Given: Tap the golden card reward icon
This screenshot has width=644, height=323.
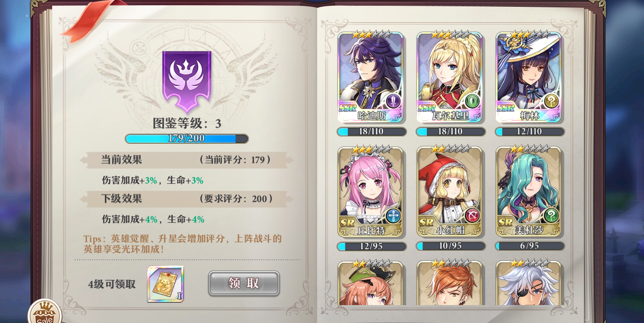Looking at the screenshot, I should [165, 284].
